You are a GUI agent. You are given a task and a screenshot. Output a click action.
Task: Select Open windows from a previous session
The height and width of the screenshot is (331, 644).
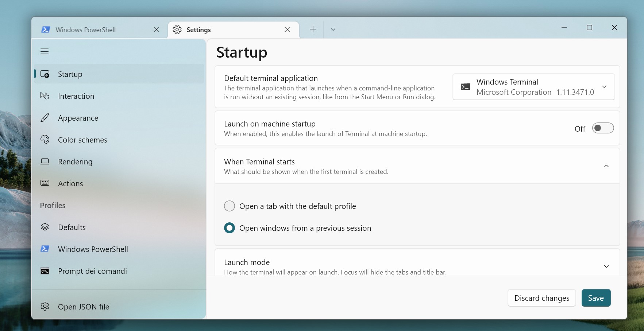pyautogui.click(x=298, y=228)
